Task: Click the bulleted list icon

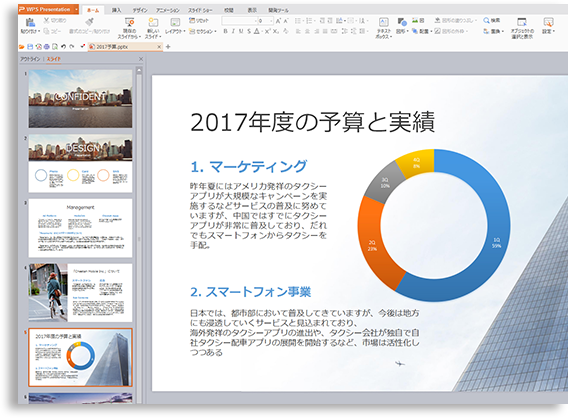Action: (297, 21)
